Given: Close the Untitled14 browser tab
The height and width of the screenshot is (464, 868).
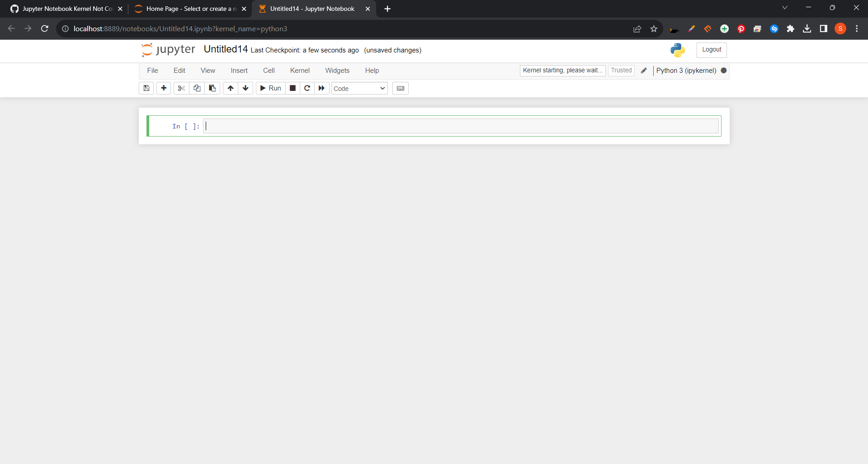Looking at the screenshot, I should pyautogui.click(x=368, y=9).
